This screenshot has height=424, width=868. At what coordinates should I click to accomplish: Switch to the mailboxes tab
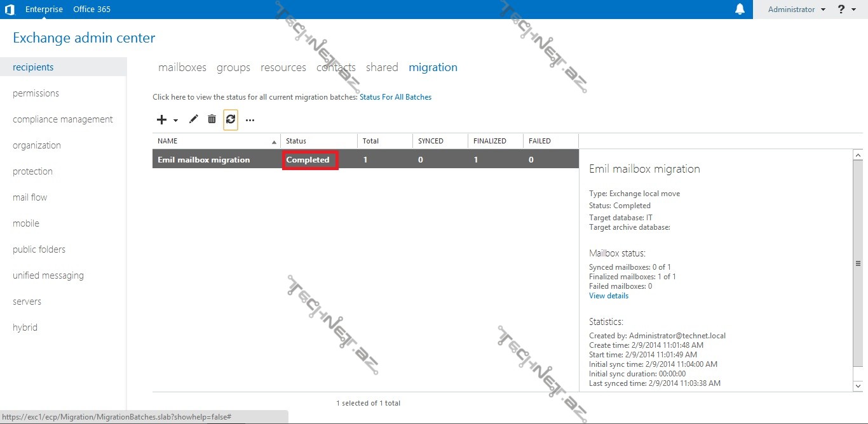182,67
